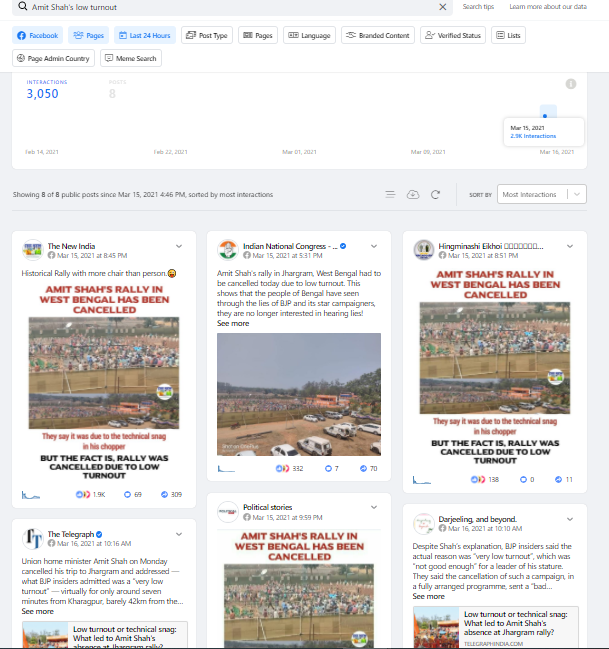Open the Last 24 Hours date filter

click(145, 35)
